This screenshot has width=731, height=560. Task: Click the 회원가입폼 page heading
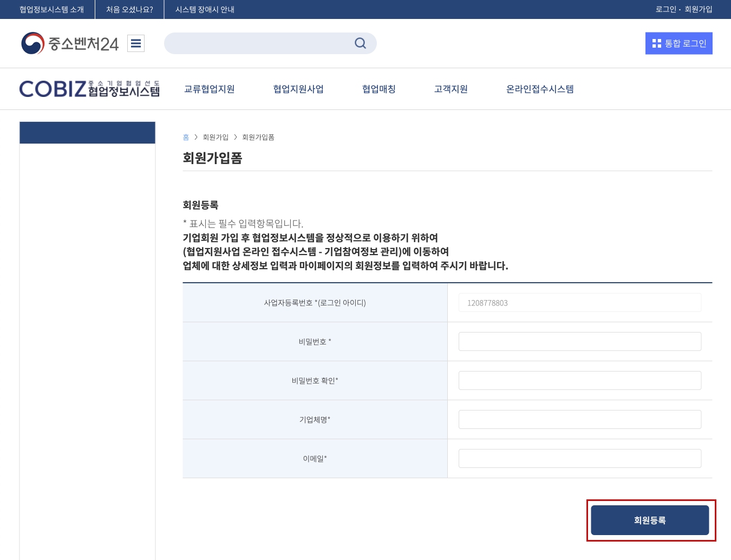coord(212,158)
